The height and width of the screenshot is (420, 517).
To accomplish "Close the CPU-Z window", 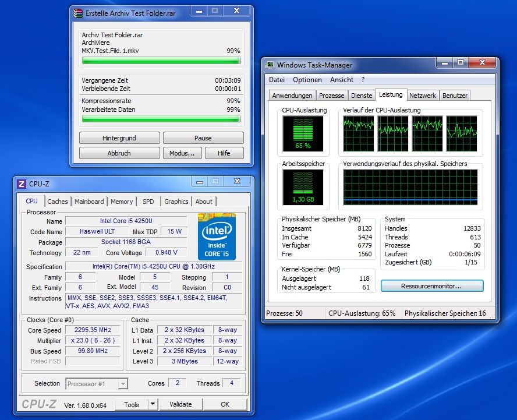I will tap(237, 182).
